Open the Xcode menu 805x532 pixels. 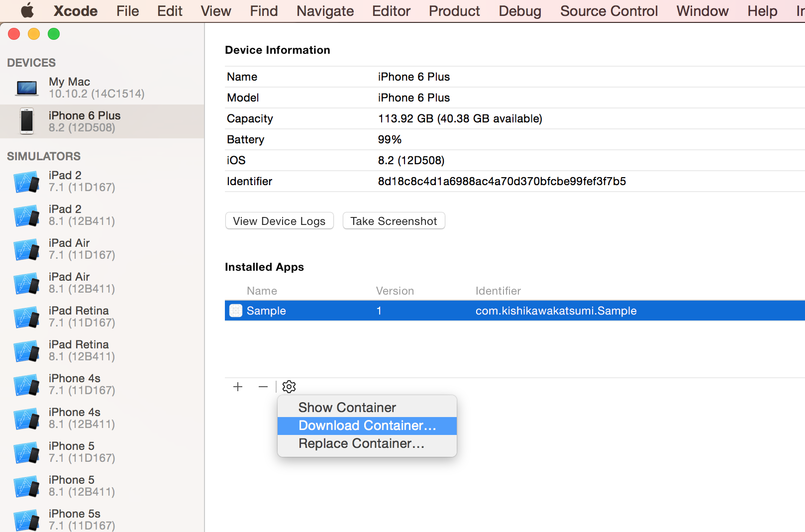[76, 11]
